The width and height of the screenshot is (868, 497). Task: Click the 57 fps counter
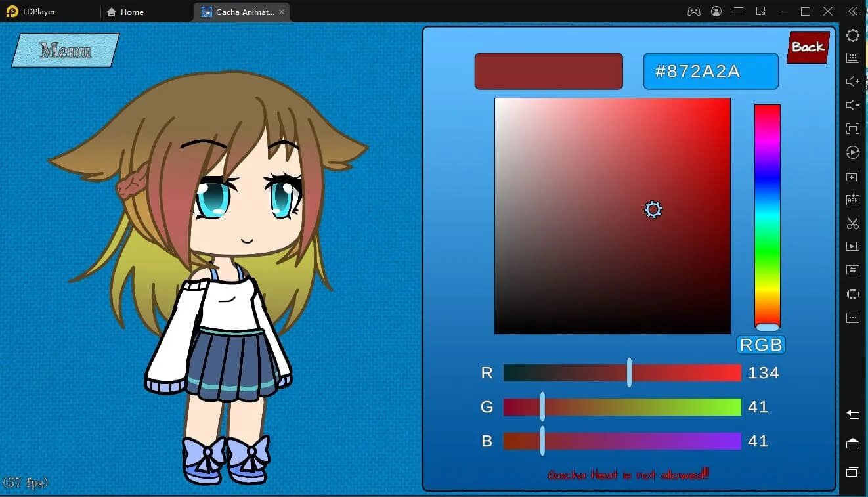(25, 483)
